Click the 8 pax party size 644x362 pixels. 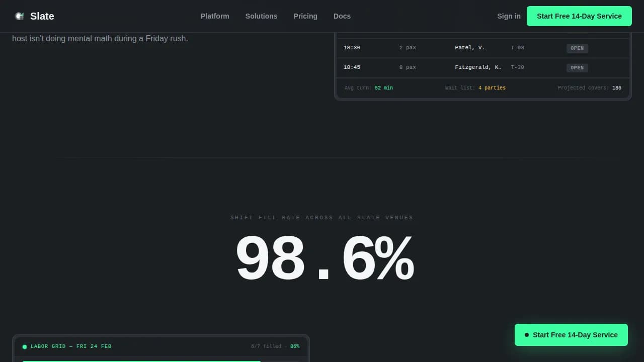point(408,67)
